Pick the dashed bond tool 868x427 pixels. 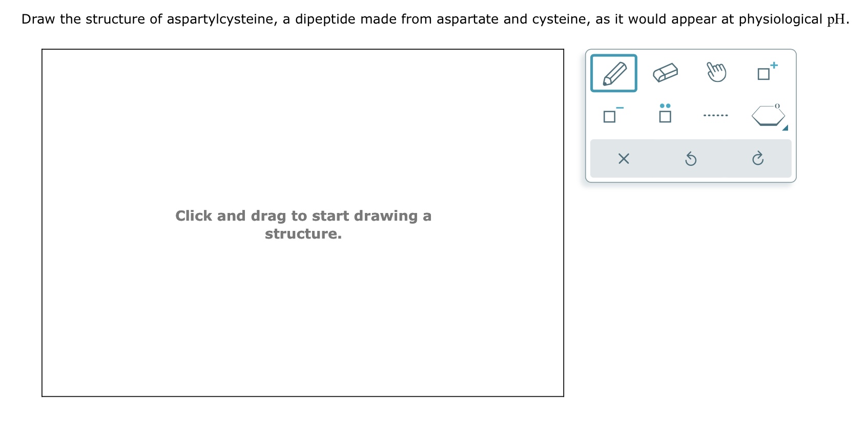click(716, 115)
